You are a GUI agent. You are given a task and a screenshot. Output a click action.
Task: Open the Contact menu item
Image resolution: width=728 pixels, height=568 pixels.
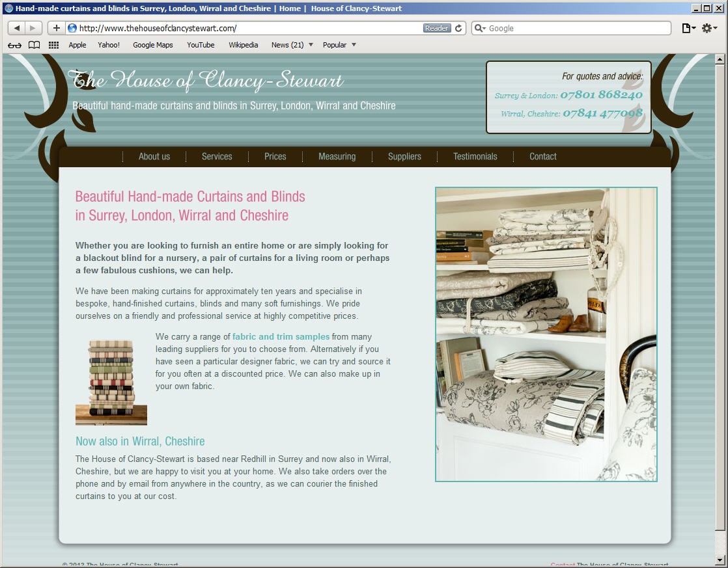point(543,156)
